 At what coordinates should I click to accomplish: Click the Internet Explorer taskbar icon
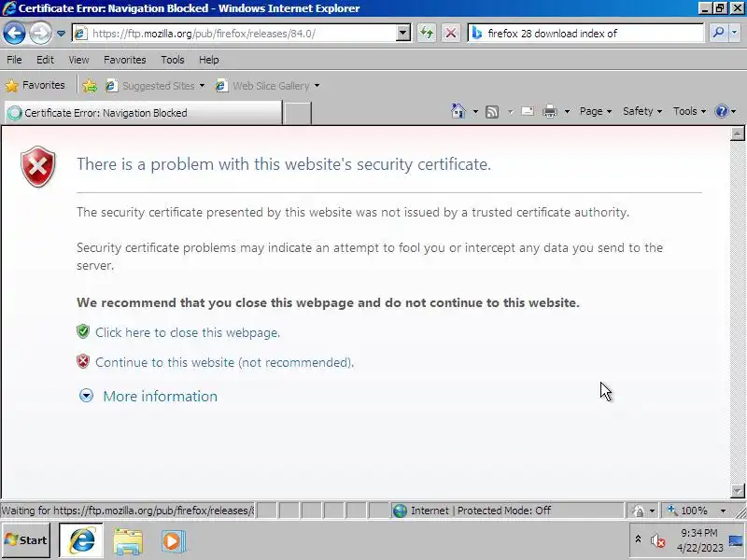click(81, 540)
